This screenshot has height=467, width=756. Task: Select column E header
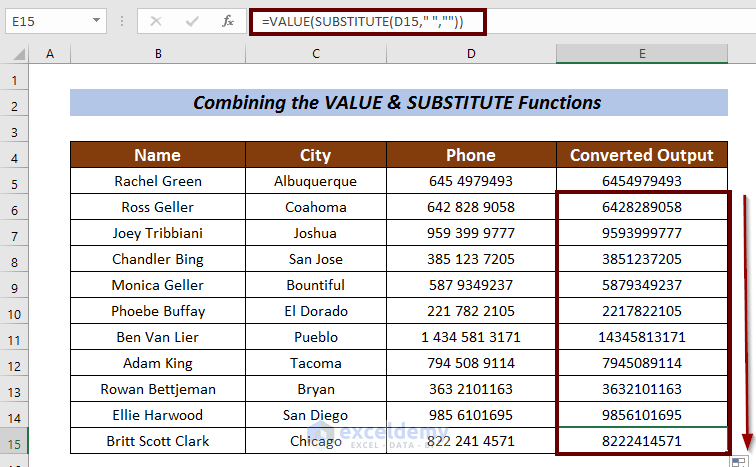[x=641, y=54]
